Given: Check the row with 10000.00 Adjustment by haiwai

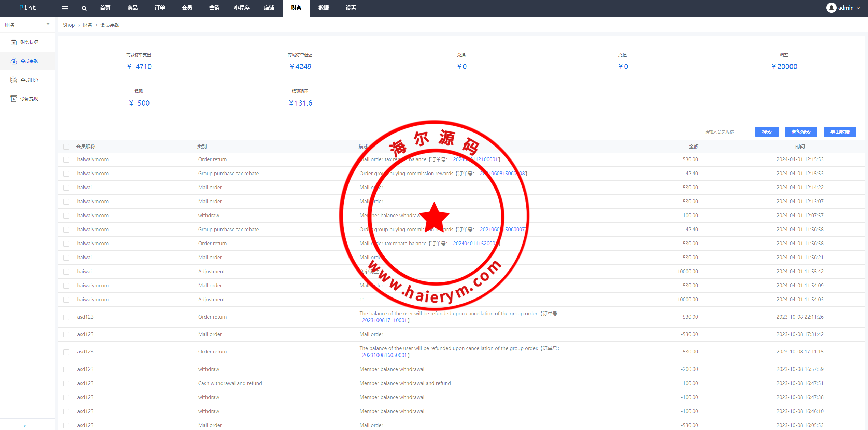Looking at the screenshot, I should click(x=66, y=272).
